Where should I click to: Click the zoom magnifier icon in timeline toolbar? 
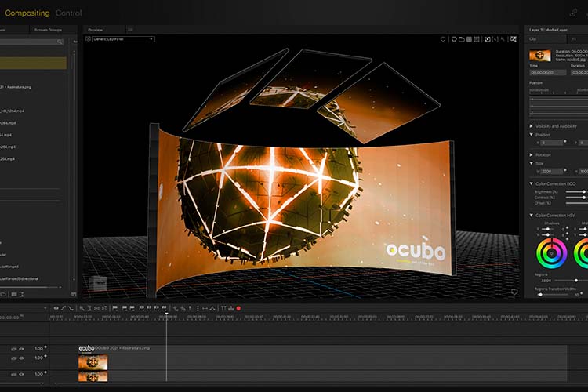point(82,308)
